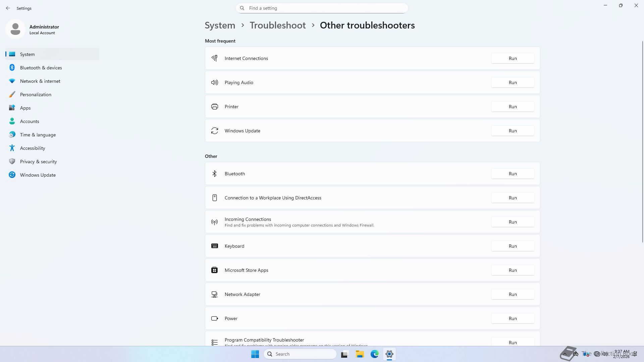Click the Administrator profile avatar
Image resolution: width=644 pixels, height=362 pixels.
(15, 29)
